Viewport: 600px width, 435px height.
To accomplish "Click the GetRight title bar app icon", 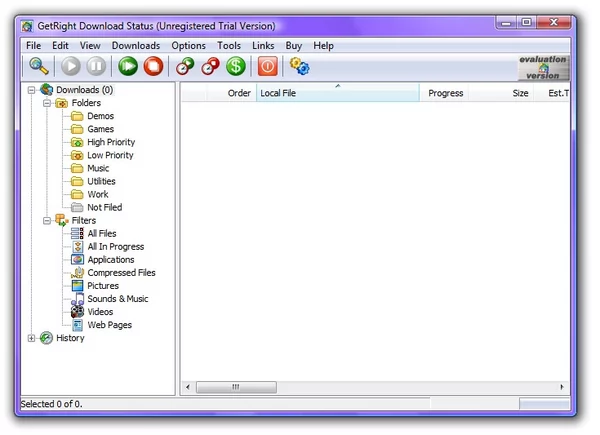I will (x=27, y=26).
